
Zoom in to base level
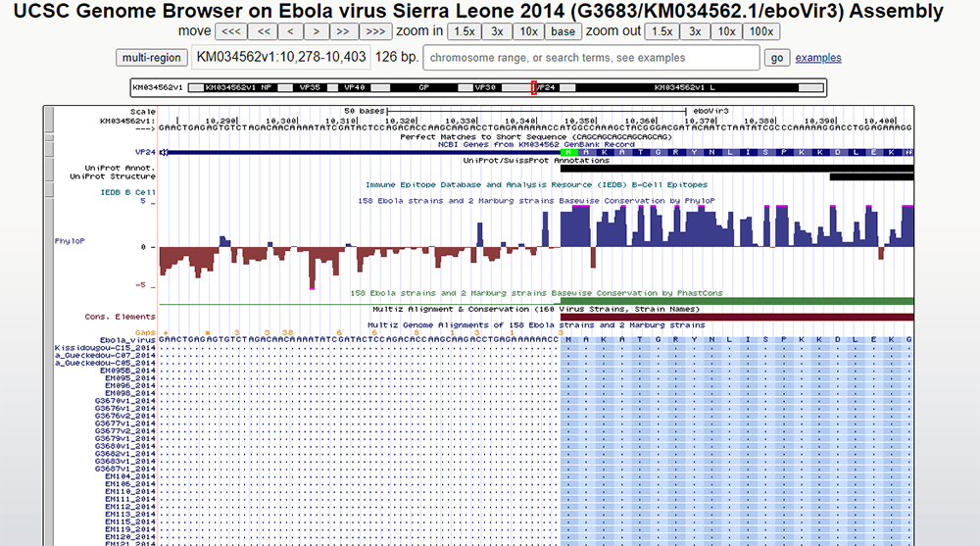point(563,31)
